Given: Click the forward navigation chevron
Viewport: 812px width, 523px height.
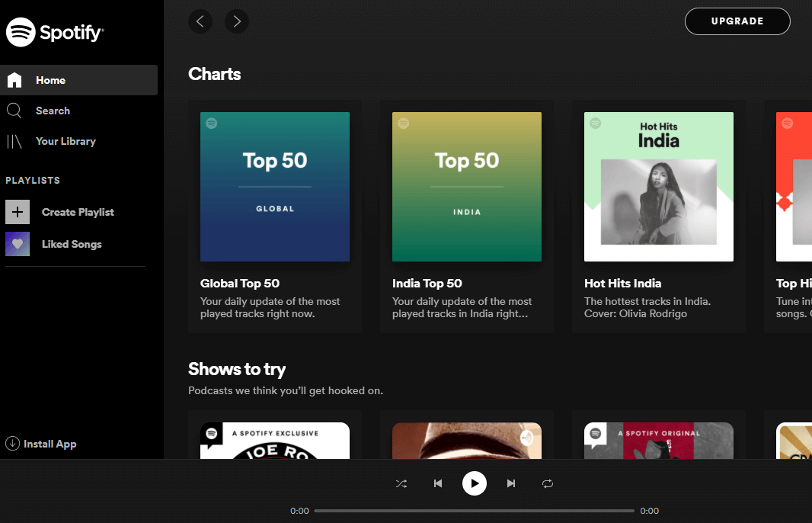Looking at the screenshot, I should click(237, 21).
